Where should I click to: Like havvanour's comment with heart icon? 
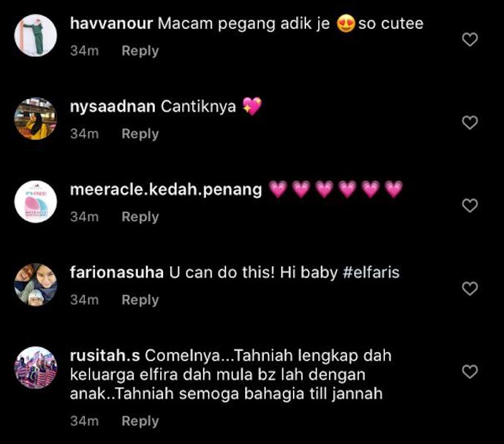pyautogui.click(x=470, y=40)
